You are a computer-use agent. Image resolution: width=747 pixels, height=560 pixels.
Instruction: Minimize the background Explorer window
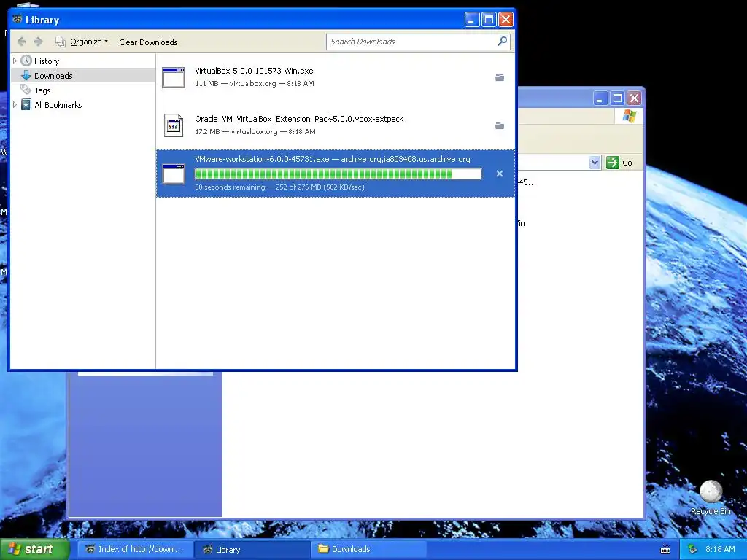600,98
